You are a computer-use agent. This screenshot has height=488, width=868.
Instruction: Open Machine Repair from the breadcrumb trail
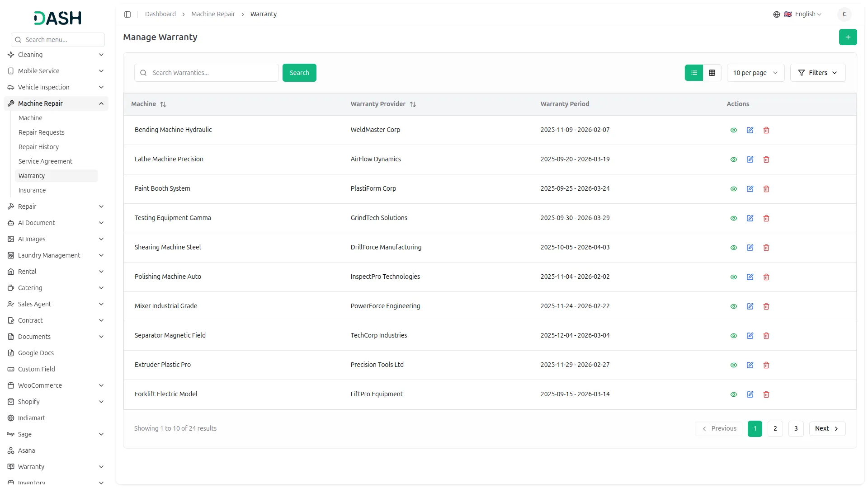click(213, 14)
